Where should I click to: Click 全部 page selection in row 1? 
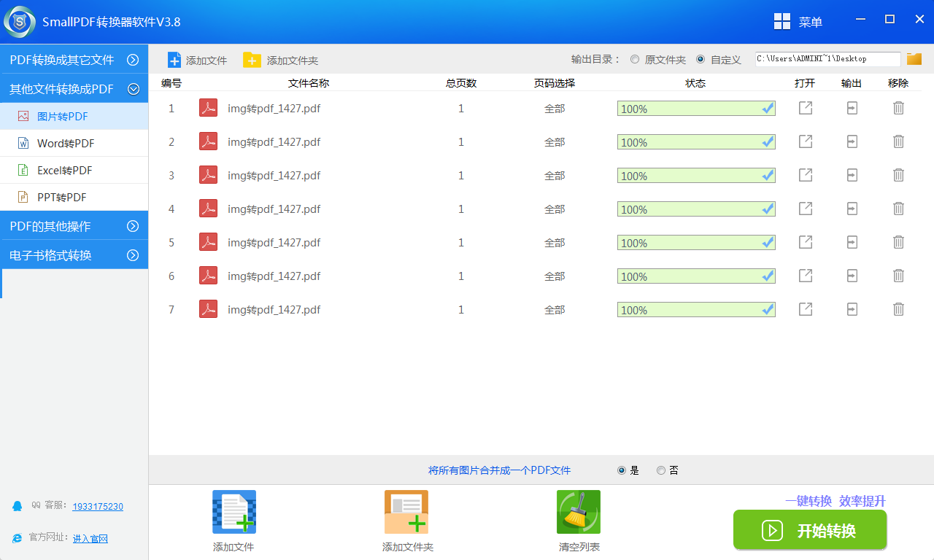pyautogui.click(x=555, y=109)
